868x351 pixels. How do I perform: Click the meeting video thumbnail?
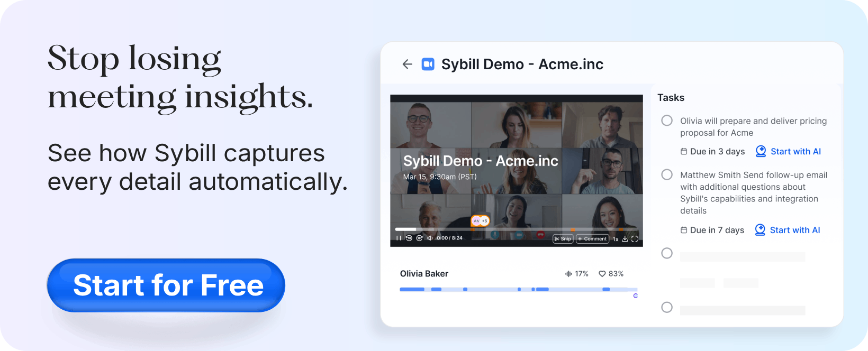[517, 171]
